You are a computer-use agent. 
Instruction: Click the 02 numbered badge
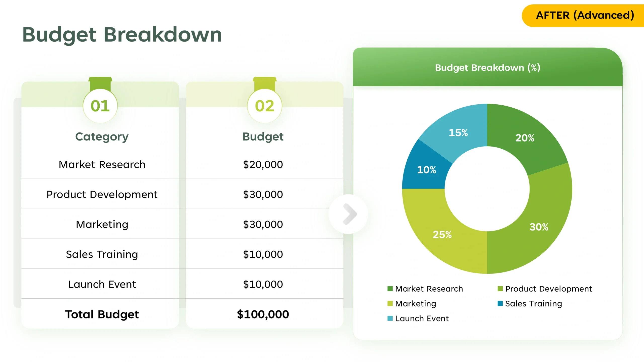(x=264, y=106)
